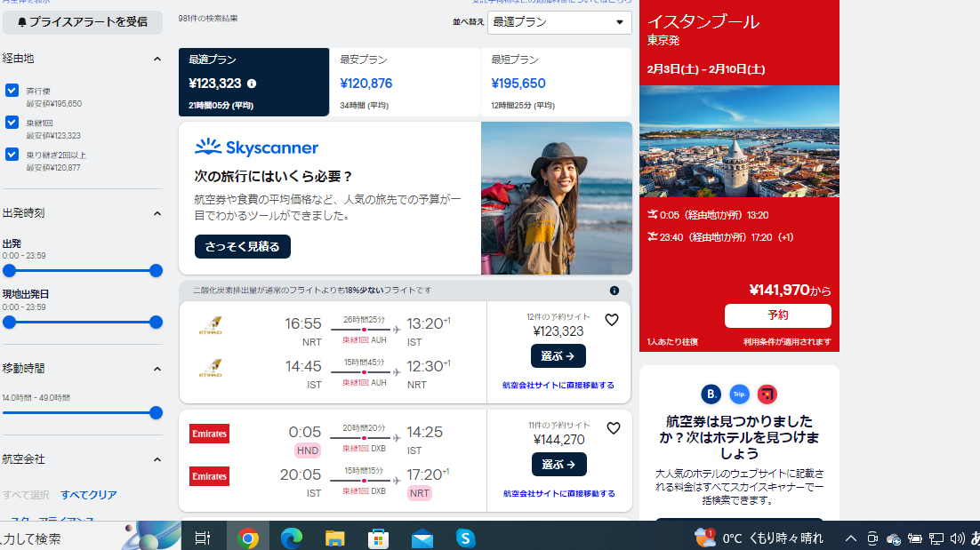
Task: Click the プライスアラートを受信 button
Action: click(83, 22)
